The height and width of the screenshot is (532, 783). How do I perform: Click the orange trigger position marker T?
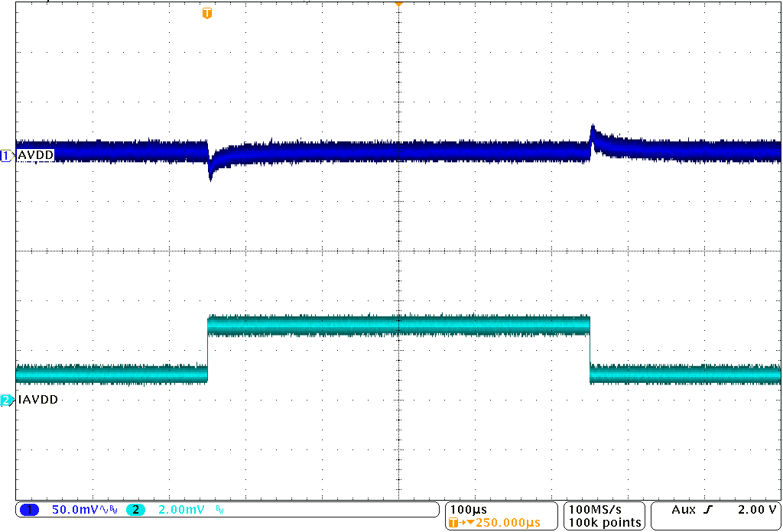point(206,13)
